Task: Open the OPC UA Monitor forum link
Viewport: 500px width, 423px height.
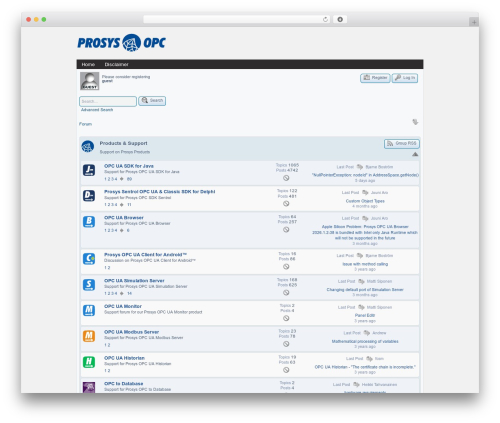Action: 123,306
